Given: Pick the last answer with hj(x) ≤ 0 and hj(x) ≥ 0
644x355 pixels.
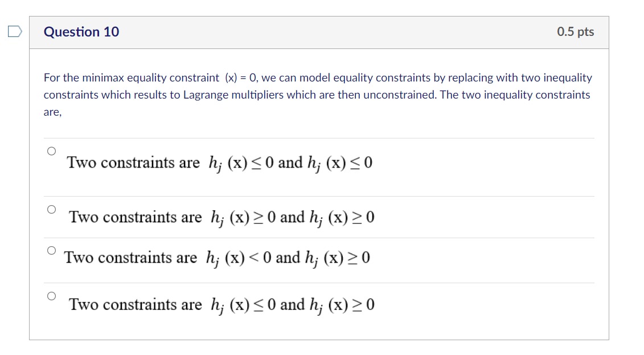Looking at the screenshot, I should 51,296.
